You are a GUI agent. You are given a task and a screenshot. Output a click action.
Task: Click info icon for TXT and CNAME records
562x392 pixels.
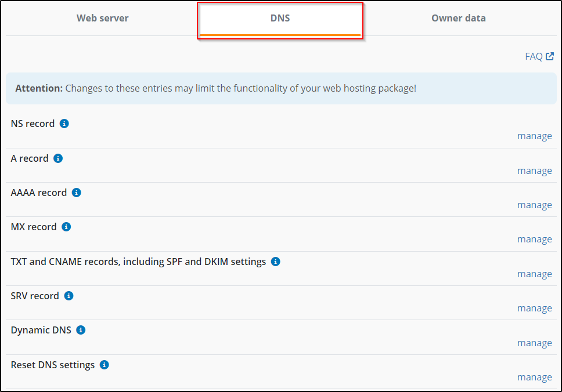(276, 262)
